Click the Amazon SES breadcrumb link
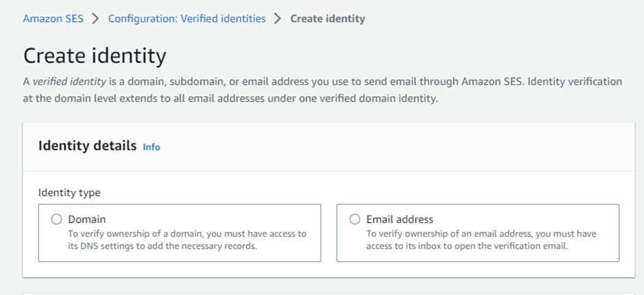The height and width of the screenshot is (295, 644). point(53,19)
